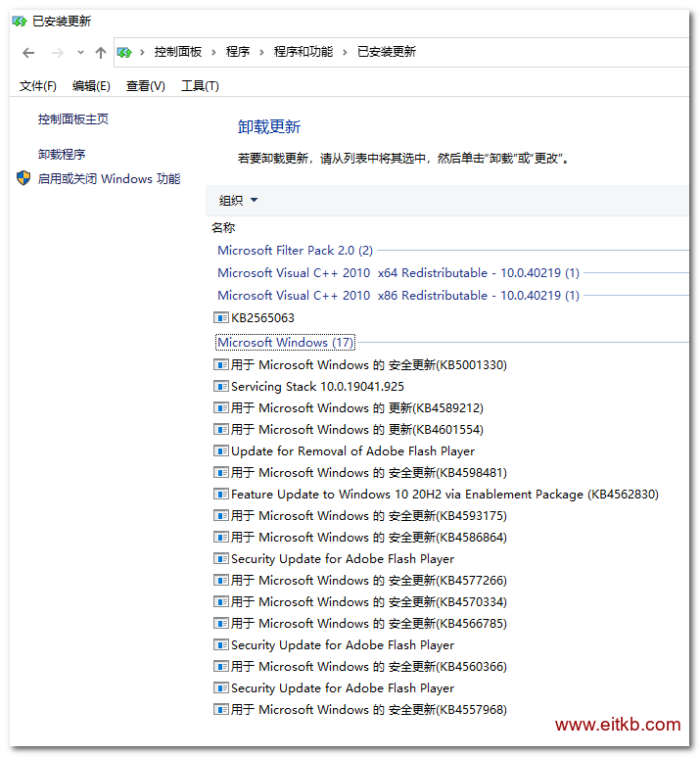Select security update KB4557968

[x=369, y=709]
